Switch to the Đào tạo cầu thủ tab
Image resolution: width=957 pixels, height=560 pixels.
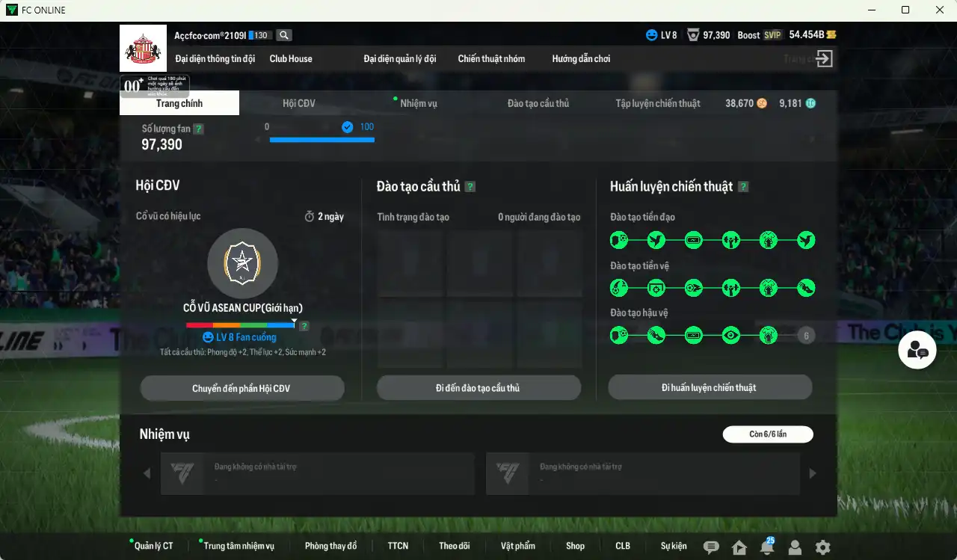(x=538, y=103)
